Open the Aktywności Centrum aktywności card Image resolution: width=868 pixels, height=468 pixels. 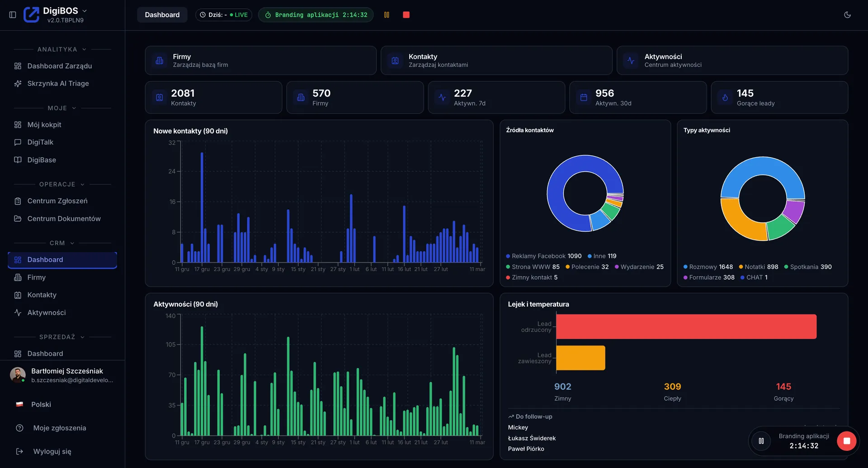[732, 61]
